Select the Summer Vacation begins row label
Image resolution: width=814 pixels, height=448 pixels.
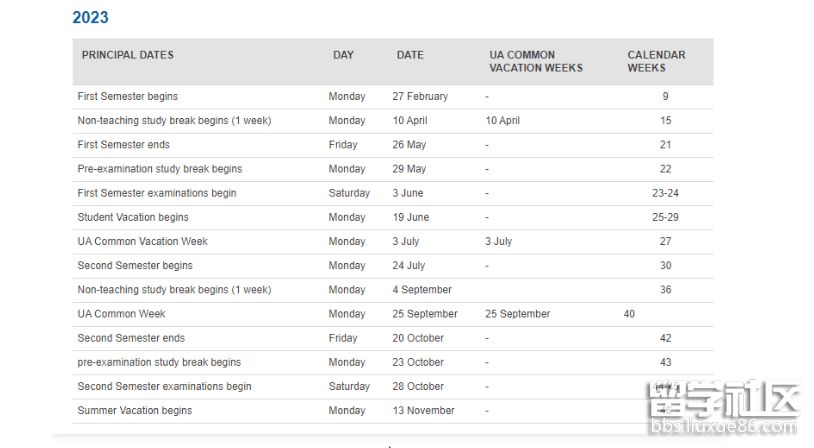(135, 410)
